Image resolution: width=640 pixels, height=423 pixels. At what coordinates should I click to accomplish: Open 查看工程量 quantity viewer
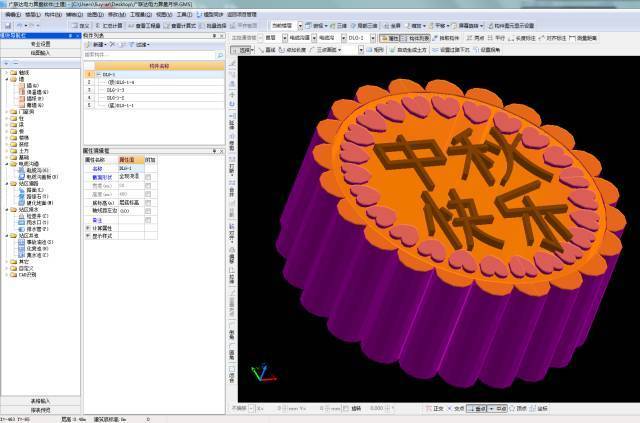tap(144, 26)
